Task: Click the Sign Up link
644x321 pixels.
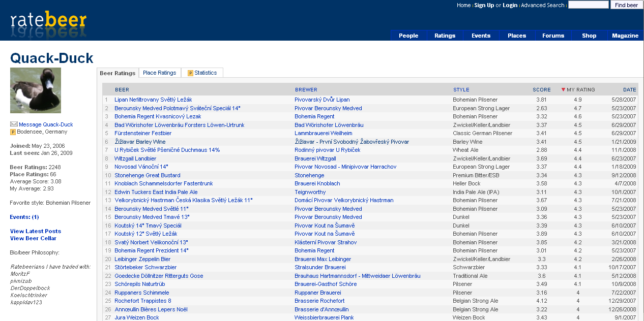Action: pos(484,5)
